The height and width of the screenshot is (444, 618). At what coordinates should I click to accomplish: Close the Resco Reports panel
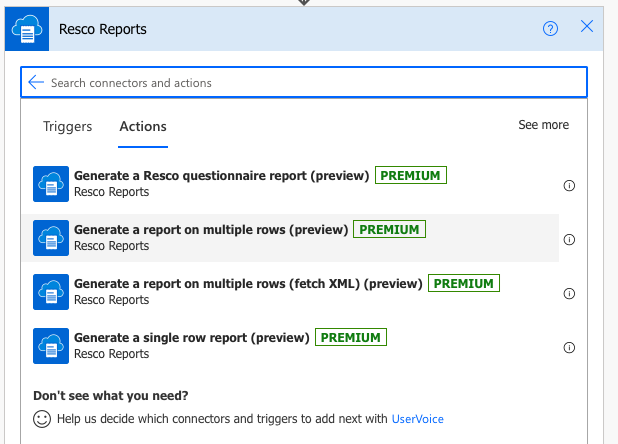[x=587, y=26]
